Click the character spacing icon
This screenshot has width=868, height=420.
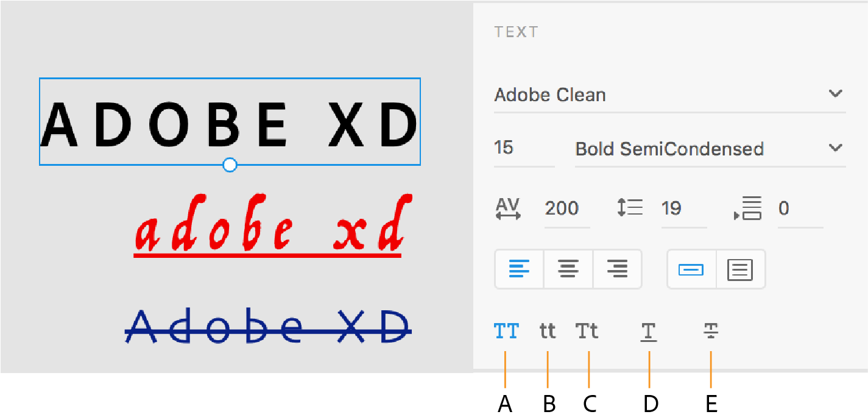(x=509, y=208)
